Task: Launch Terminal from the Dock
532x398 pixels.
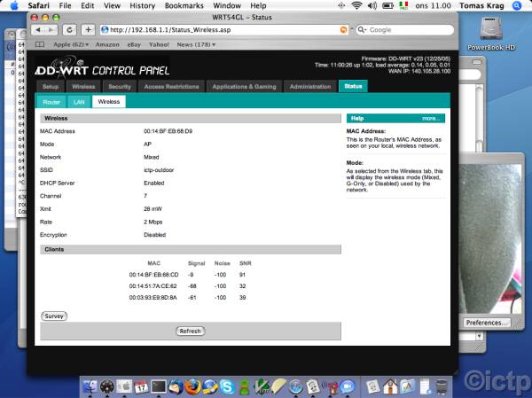Action: (x=159, y=386)
